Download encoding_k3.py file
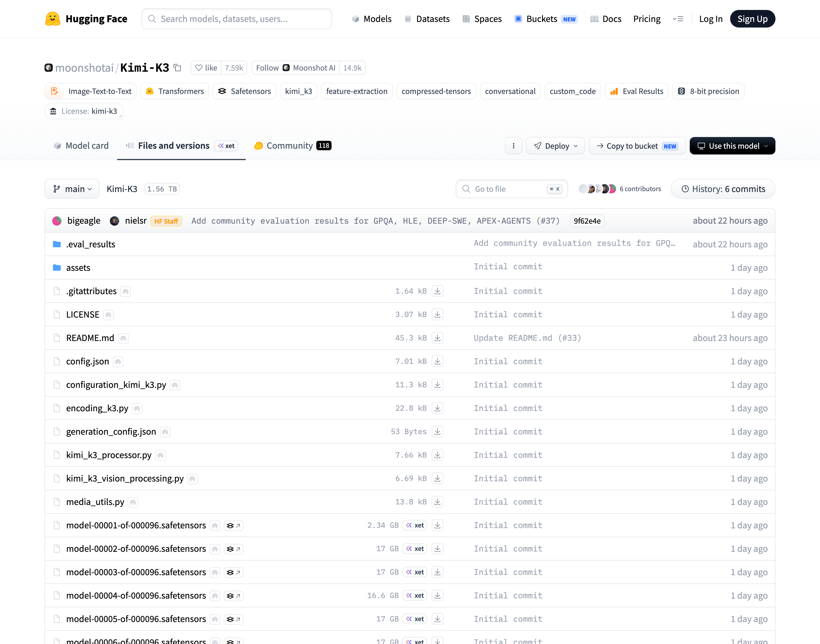This screenshot has width=820, height=644. tap(437, 408)
